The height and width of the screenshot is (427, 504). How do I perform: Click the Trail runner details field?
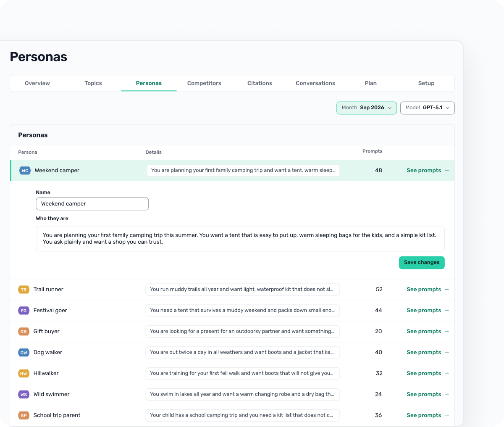pyautogui.click(x=243, y=290)
